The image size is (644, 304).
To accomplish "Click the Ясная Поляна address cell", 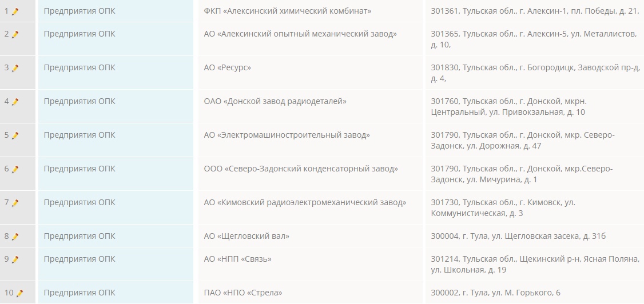I will tap(534, 264).
